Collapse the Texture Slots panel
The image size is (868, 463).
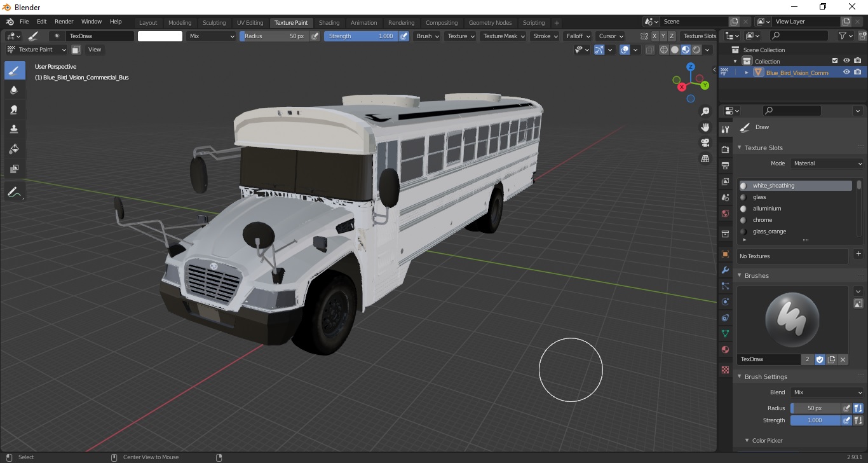tap(740, 148)
